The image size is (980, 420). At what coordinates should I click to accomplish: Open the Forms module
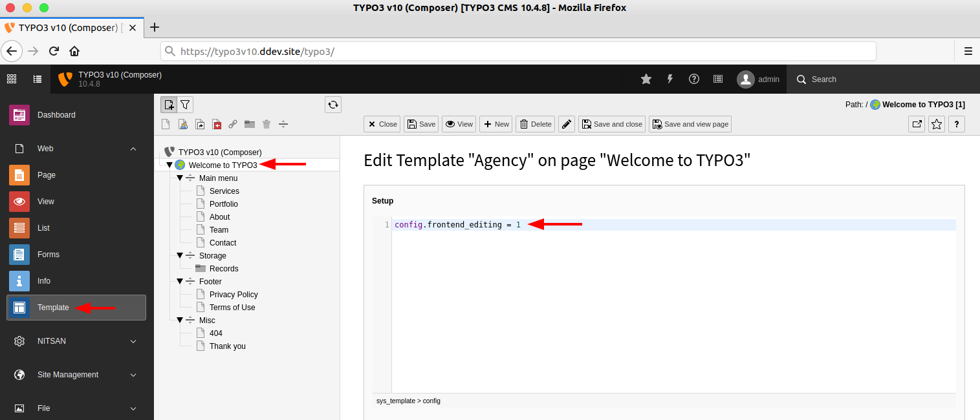76,255
